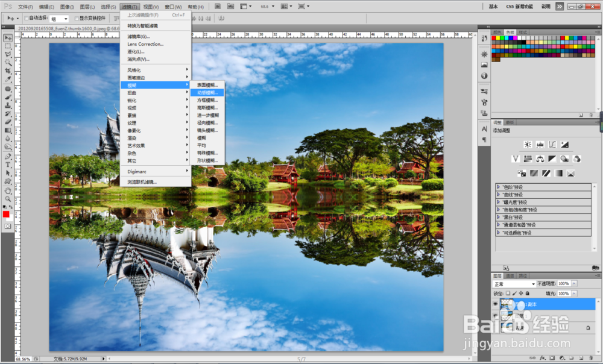The width and height of the screenshot is (603, 364).
Task: Pick the yellow swatch in the top row
Action: 499,38
